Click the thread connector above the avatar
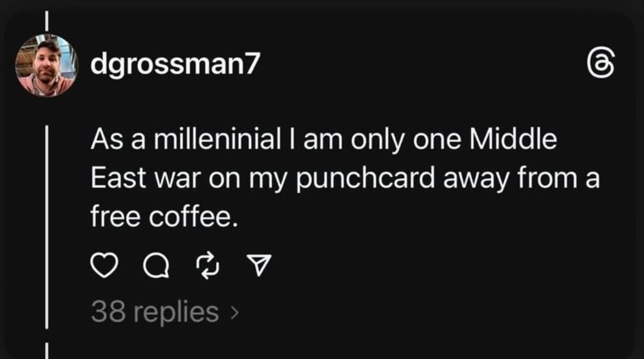 point(47,21)
